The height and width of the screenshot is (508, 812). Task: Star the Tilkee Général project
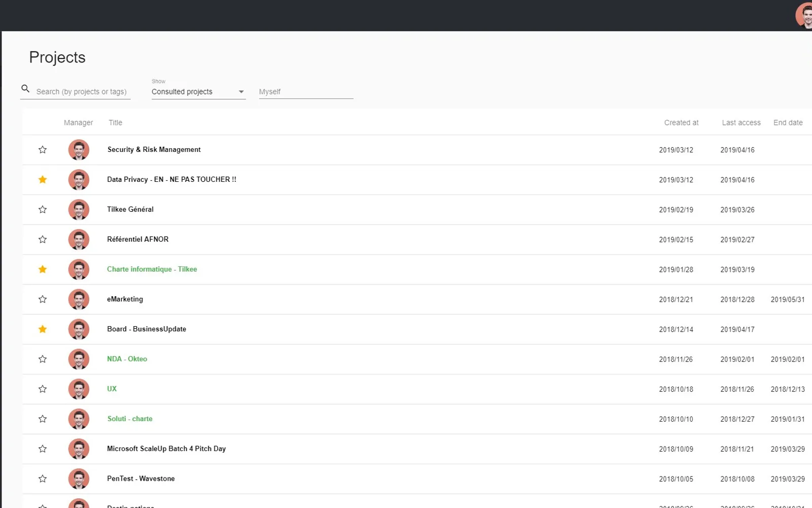43,210
